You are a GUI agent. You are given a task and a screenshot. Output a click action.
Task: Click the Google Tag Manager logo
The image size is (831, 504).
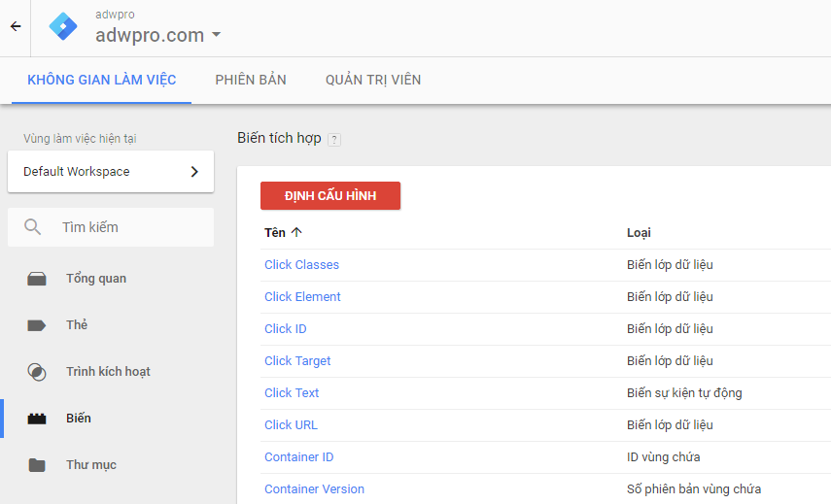[64, 27]
